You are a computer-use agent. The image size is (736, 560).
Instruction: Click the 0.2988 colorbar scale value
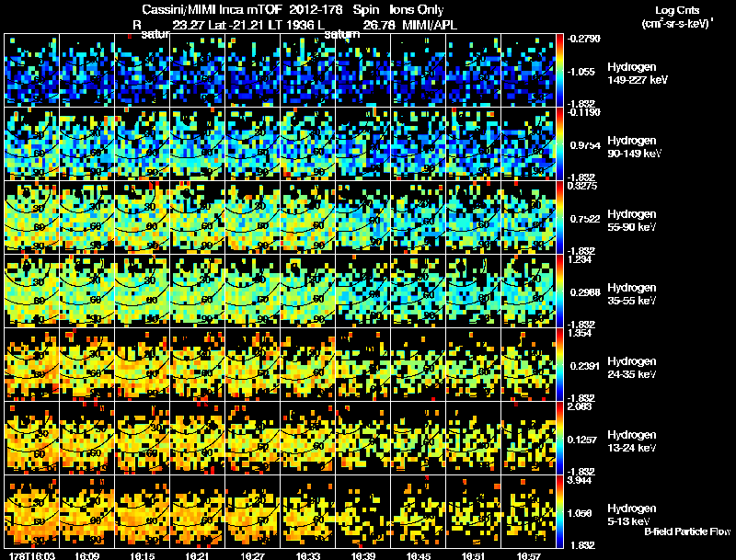click(585, 292)
